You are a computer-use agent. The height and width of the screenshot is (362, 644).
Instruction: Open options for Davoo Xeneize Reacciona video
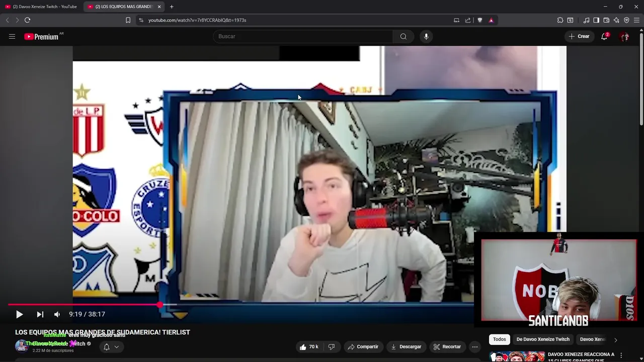coord(621,355)
